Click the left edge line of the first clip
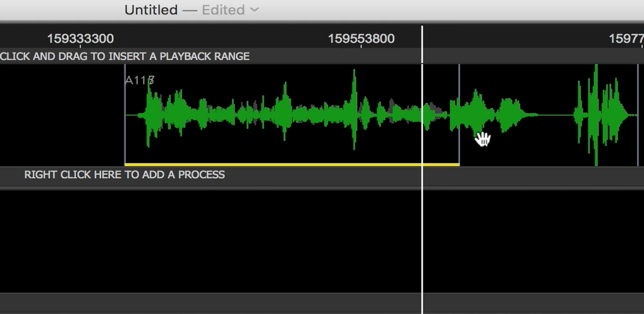 tap(125, 126)
